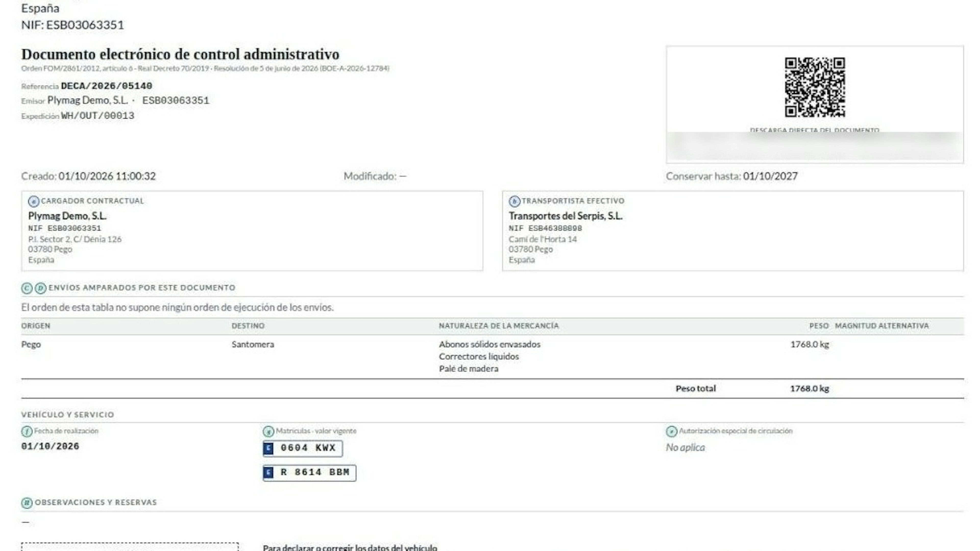Click the Peso total value 1768.0 kg
The width and height of the screenshot is (980, 551).
pyautogui.click(x=810, y=389)
